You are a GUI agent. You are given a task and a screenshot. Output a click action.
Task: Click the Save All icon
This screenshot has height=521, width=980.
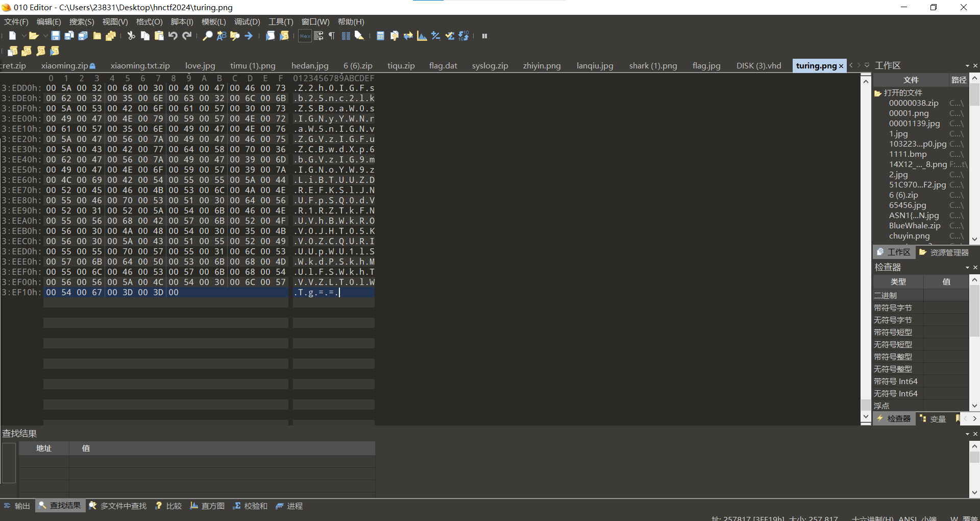pos(83,36)
